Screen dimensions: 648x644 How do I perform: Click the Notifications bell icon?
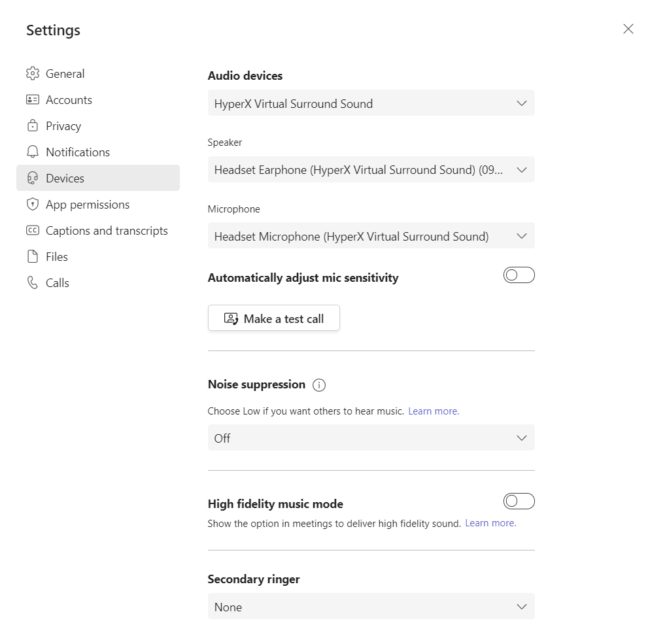pos(33,152)
